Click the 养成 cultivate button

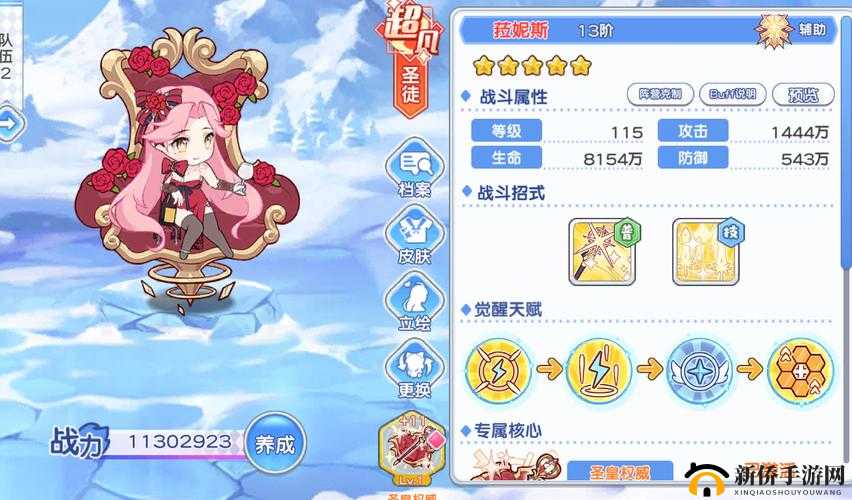click(275, 444)
